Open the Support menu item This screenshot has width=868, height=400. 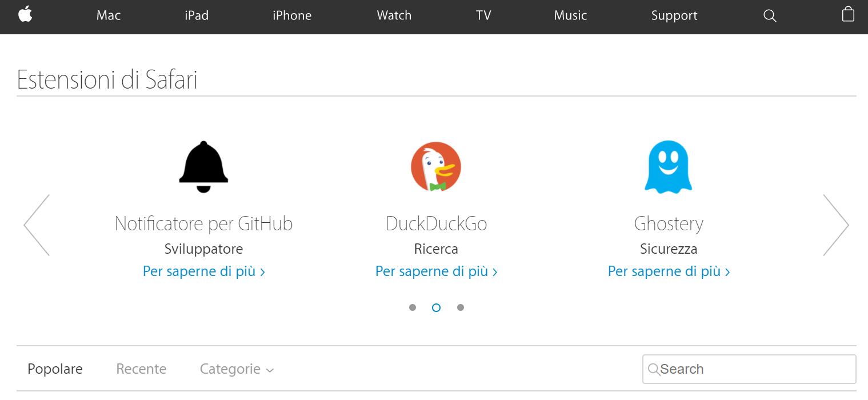(x=674, y=15)
